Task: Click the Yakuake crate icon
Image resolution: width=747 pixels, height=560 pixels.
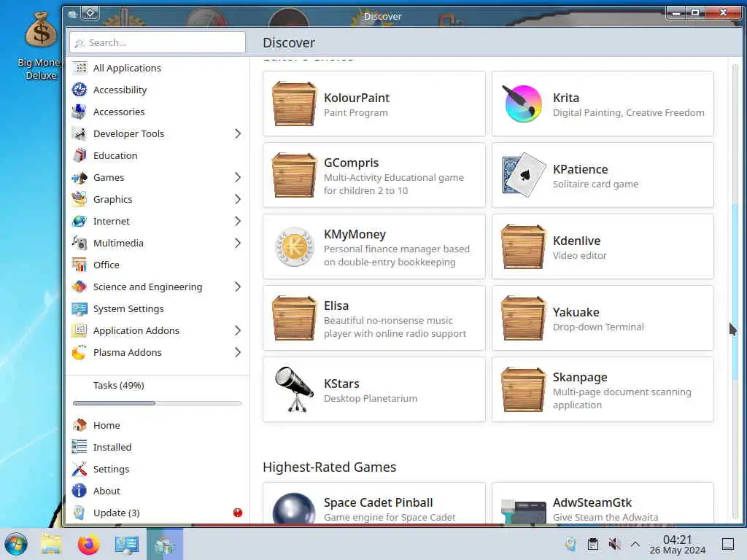Action: pyautogui.click(x=523, y=318)
